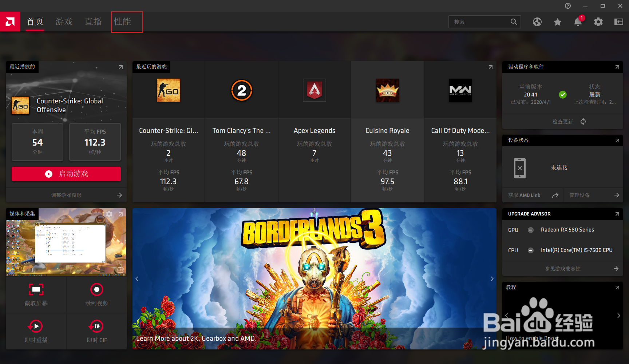Click the search magnifier icon
The image size is (629, 364).
(514, 22)
